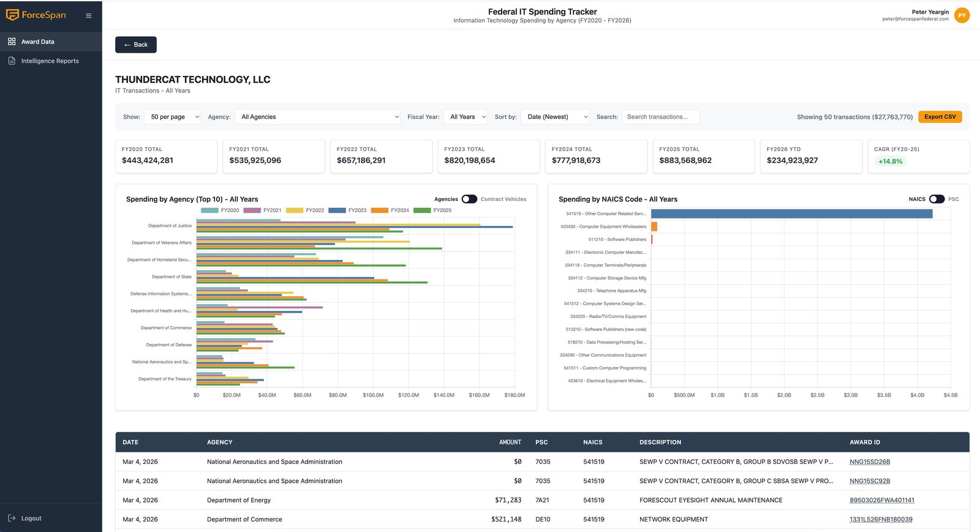This screenshot has width=980, height=532.
Task: Click the NAICS column header
Action: click(x=593, y=442)
